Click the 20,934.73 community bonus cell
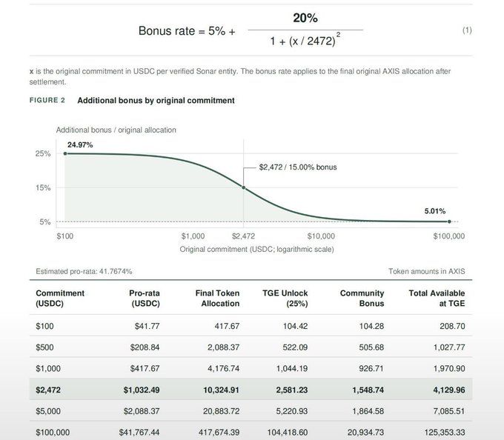The height and width of the screenshot is (440, 504). click(366, 433)
